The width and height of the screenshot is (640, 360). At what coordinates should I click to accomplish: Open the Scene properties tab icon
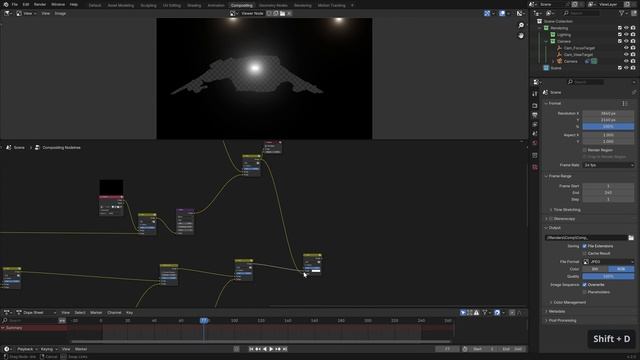[x=535, y=134]
